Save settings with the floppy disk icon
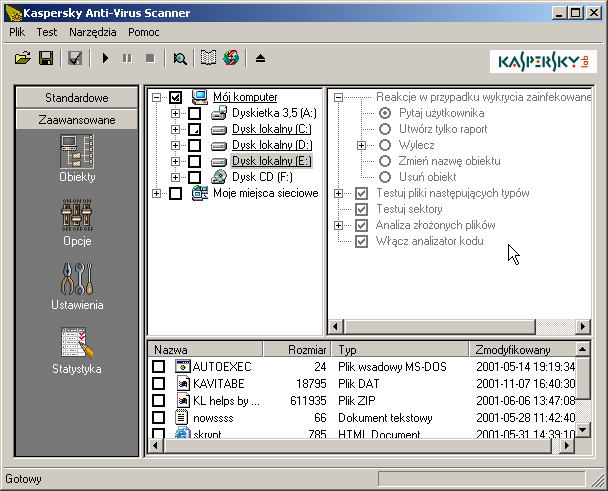The width and height of the screenshot is (608, 491). tap(46, 59)
